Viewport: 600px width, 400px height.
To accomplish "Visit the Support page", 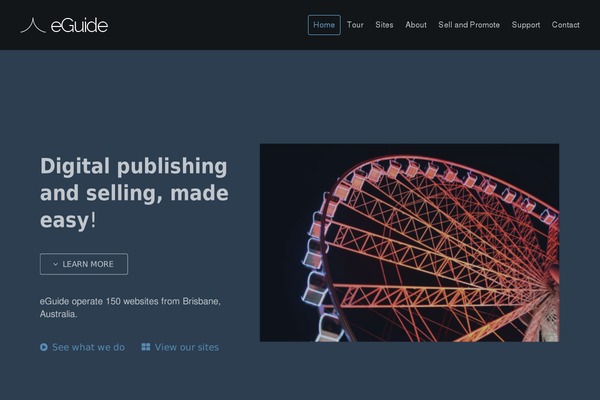I will coord(526,25).
